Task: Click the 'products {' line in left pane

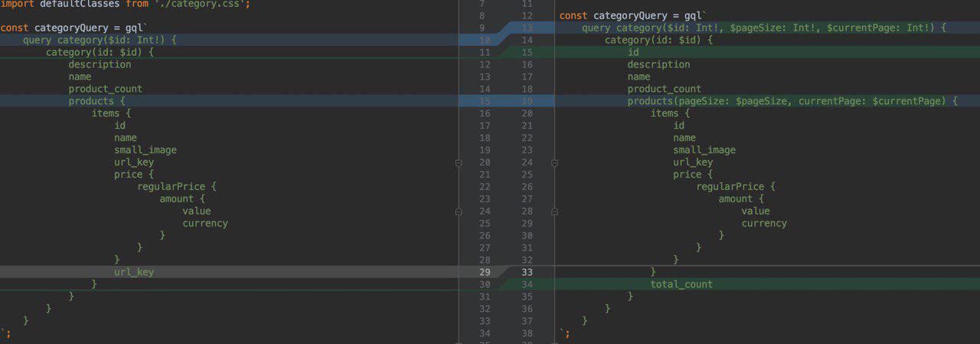Action: 96,101
